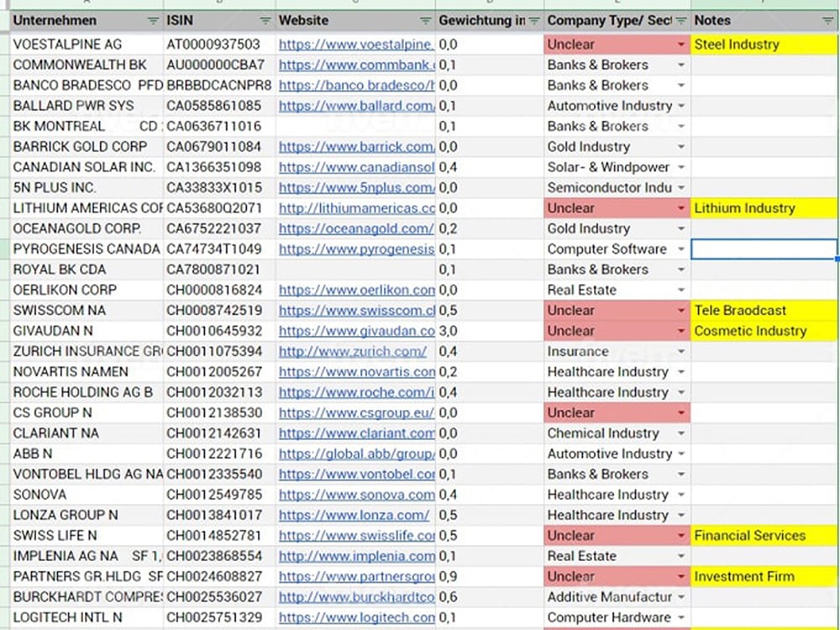Image resolution: width=840 pixels, height=630 pixels.
Task: Select ISIN cell CH0012335540
Action: [x=219, y=474]
